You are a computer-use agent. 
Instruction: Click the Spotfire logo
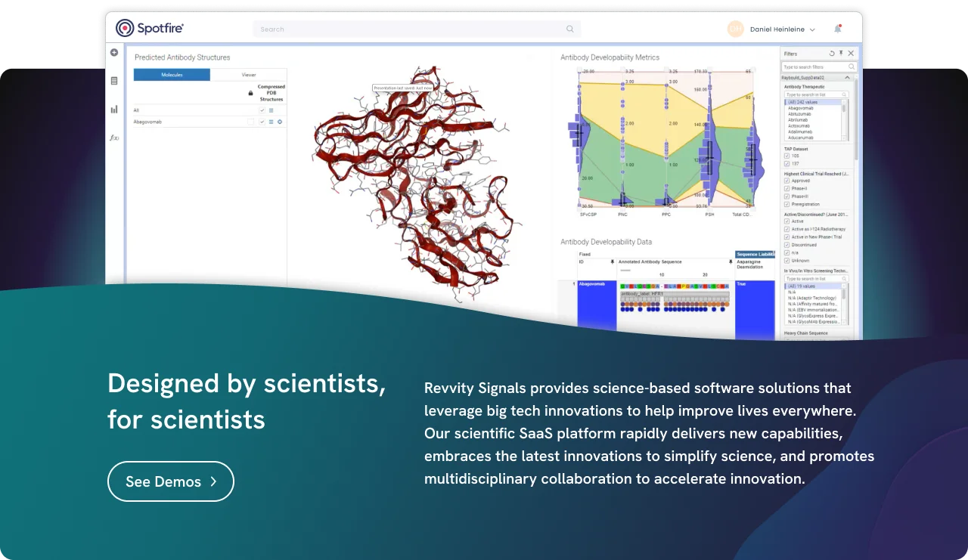point(150,29)
